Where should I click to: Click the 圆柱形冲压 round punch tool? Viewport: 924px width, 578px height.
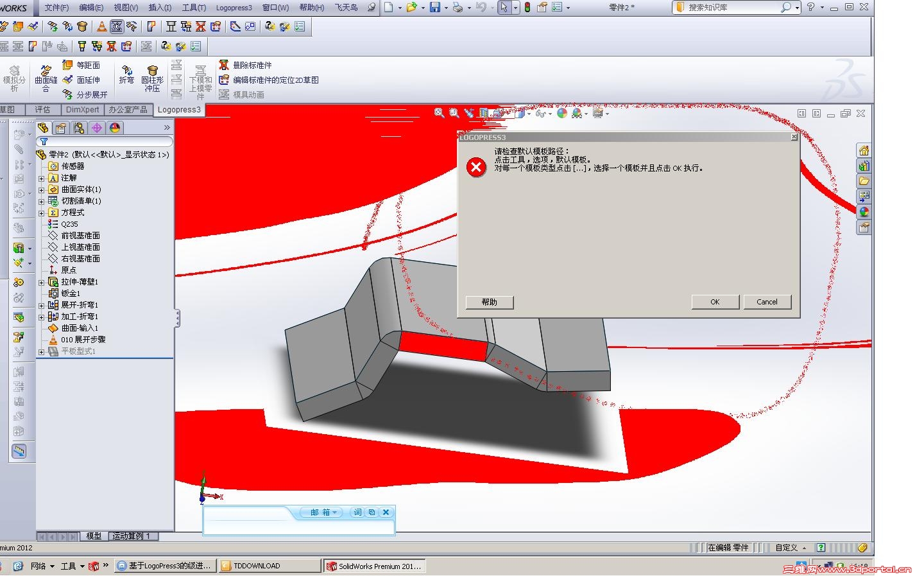coord(153,78)
